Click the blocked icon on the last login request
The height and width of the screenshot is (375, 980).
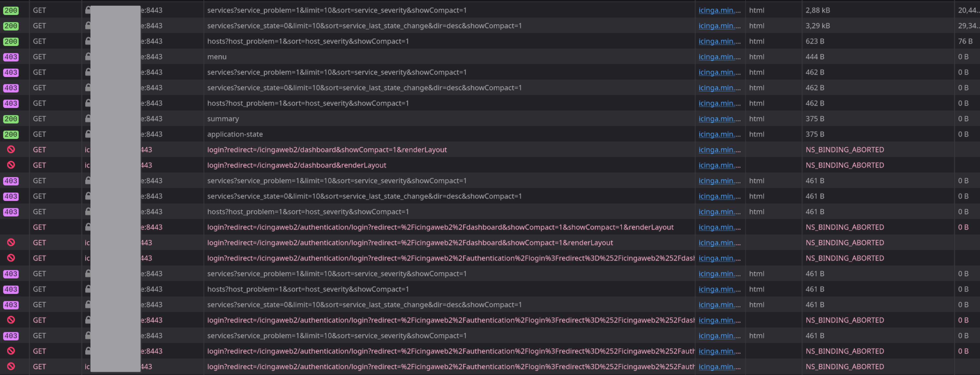11,366
